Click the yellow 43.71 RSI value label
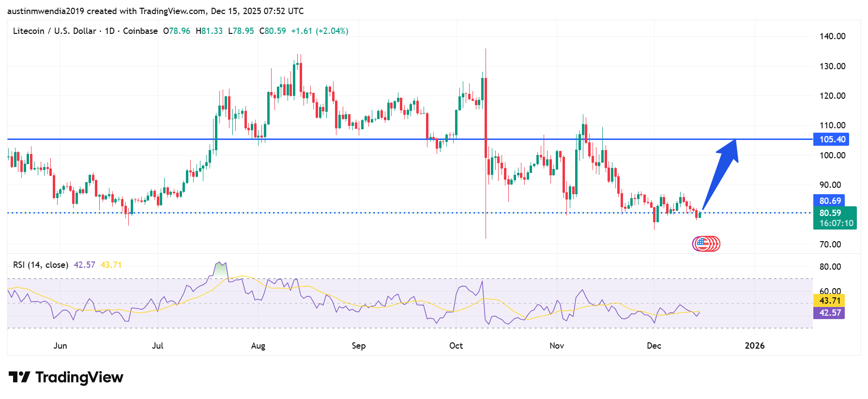Image resolution: width=868 pixels, height=399 pixels. click(x=830, y=301)
